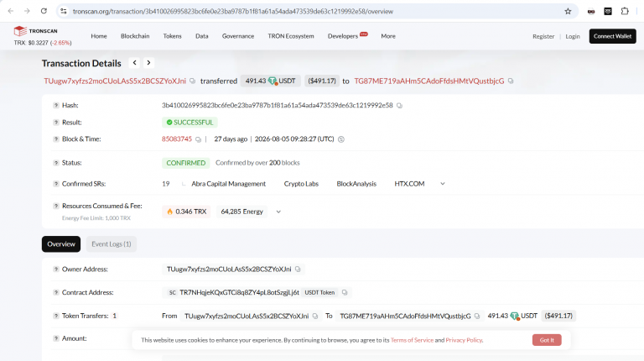
Task: Open the Governance menu
Action: coord(238,36)
